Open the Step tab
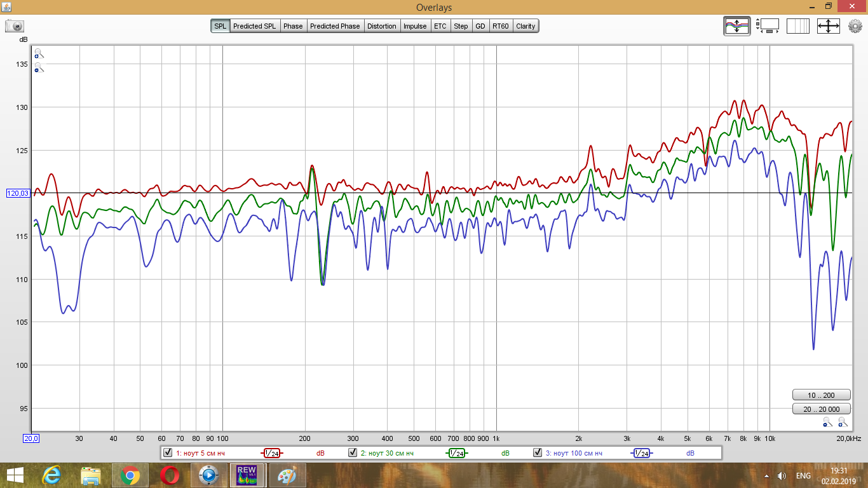 (461, 26)
